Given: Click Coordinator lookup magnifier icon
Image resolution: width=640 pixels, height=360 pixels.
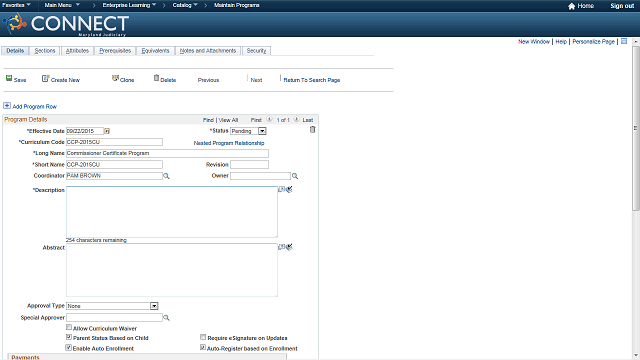Looking at the screenshot, I should [x=166, y=176].
